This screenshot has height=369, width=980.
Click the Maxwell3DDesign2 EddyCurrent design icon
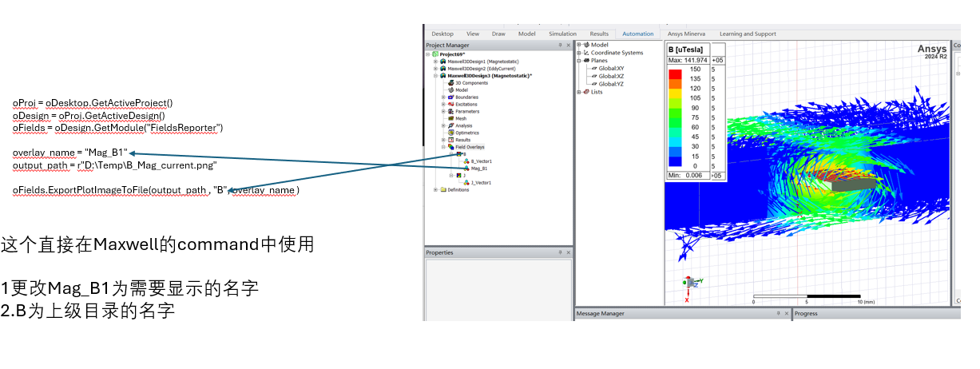coord(443,69)
